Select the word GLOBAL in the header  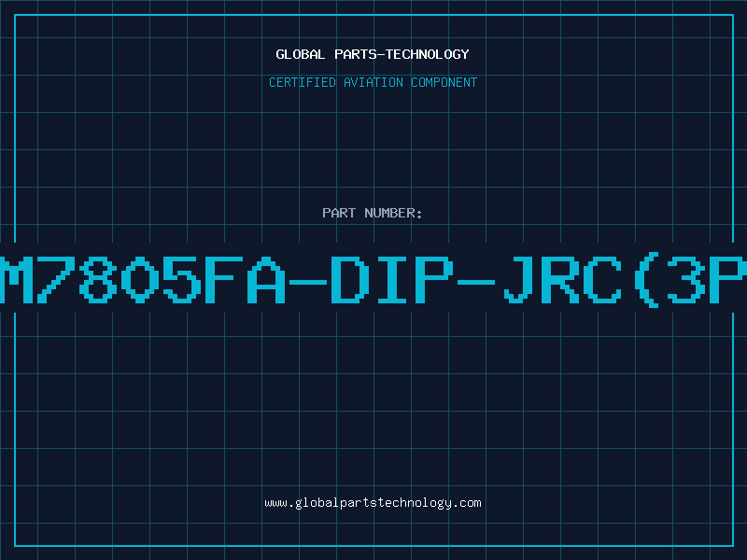point(300,54)
